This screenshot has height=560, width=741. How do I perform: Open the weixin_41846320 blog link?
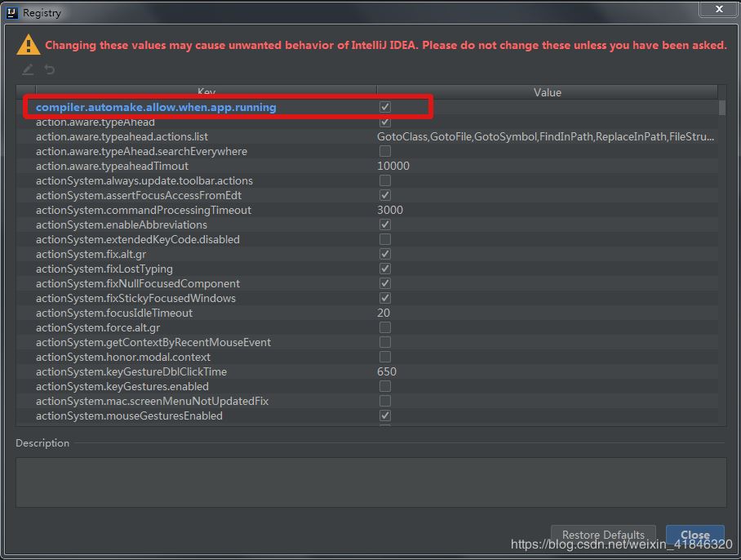[x=622, y=544]
